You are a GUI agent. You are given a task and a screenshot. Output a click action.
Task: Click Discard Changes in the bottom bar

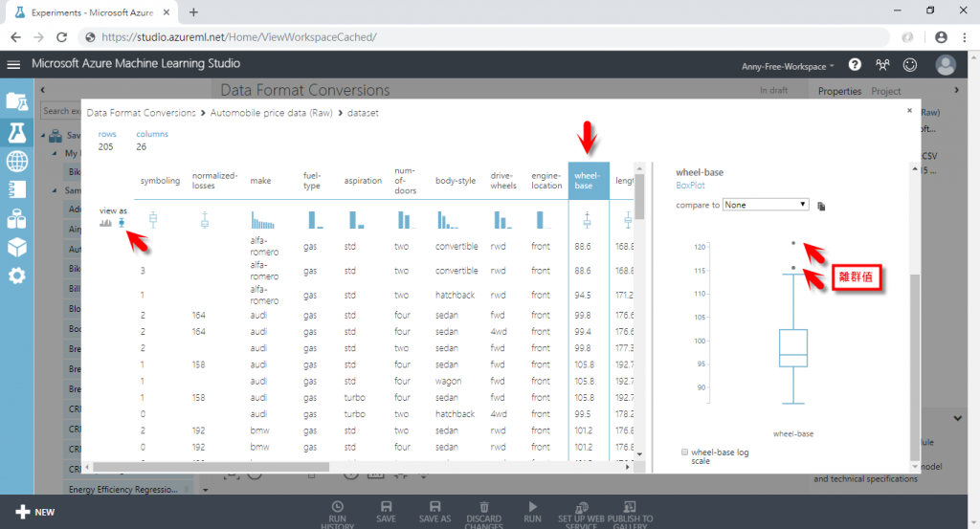pyautogui.click(x=483, y=515)
